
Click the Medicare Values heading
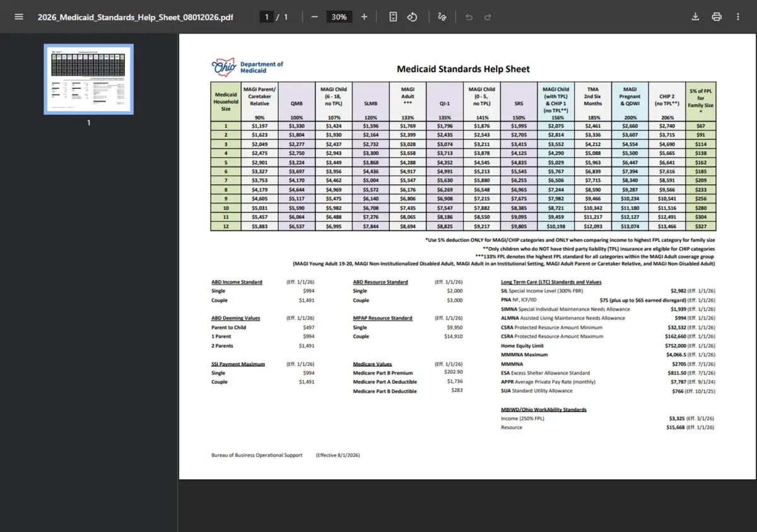point(372,364)
